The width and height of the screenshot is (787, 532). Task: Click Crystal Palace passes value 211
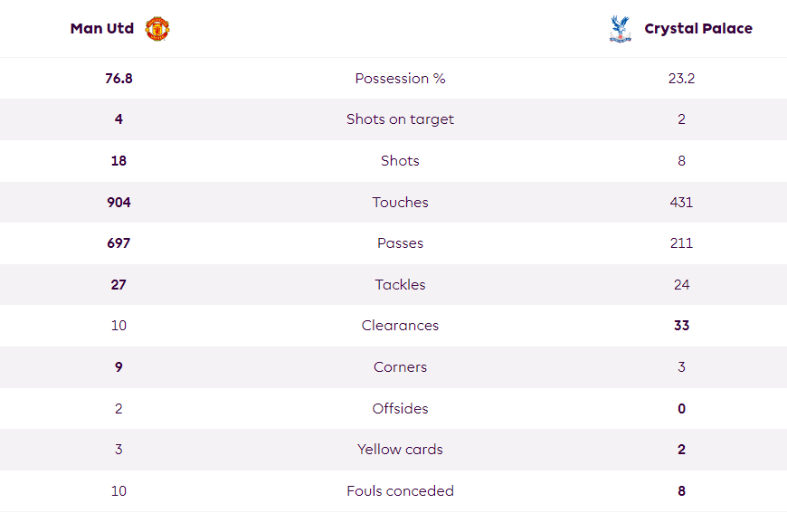tap(681, 242)
